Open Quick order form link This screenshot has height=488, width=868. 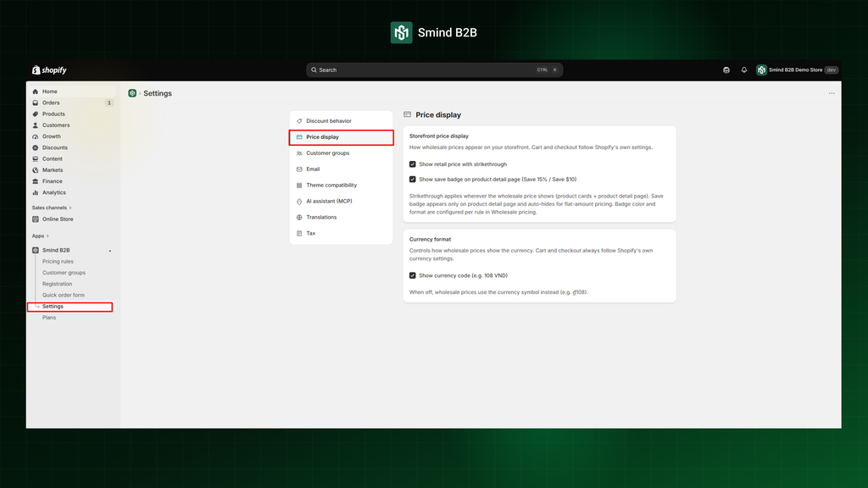[63, 296]
